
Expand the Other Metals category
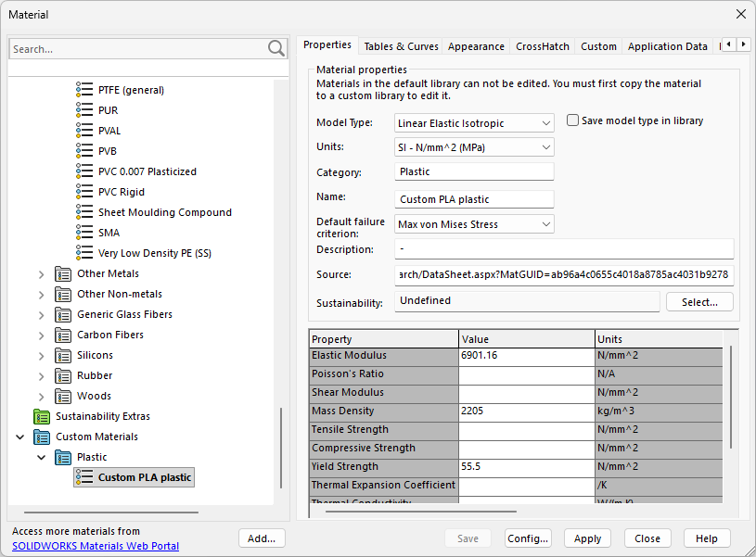coord(42,274)
